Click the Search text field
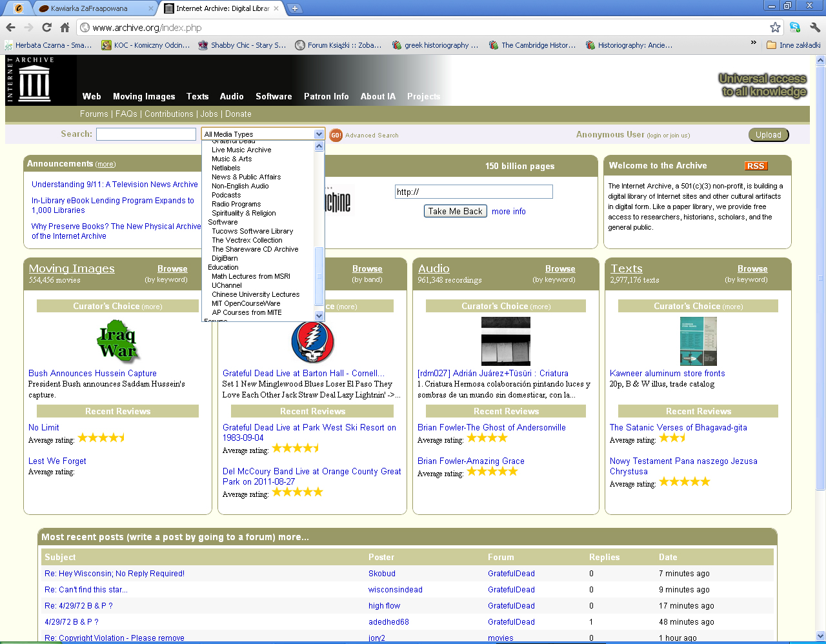The height and width of the screenshot is (644, 826). 146,134
